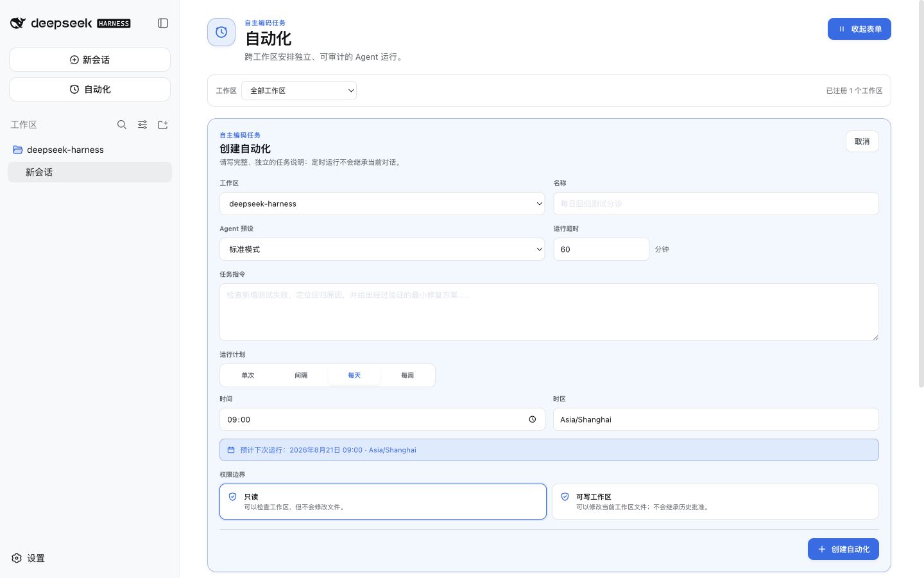This screenshot has width=924, height=578.
Task: Open 自动化 from the sidebar
Action: [90, 89]
